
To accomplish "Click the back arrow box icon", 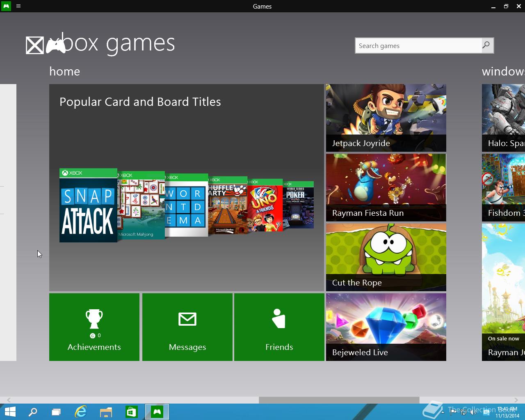I will tap(34, 46).
